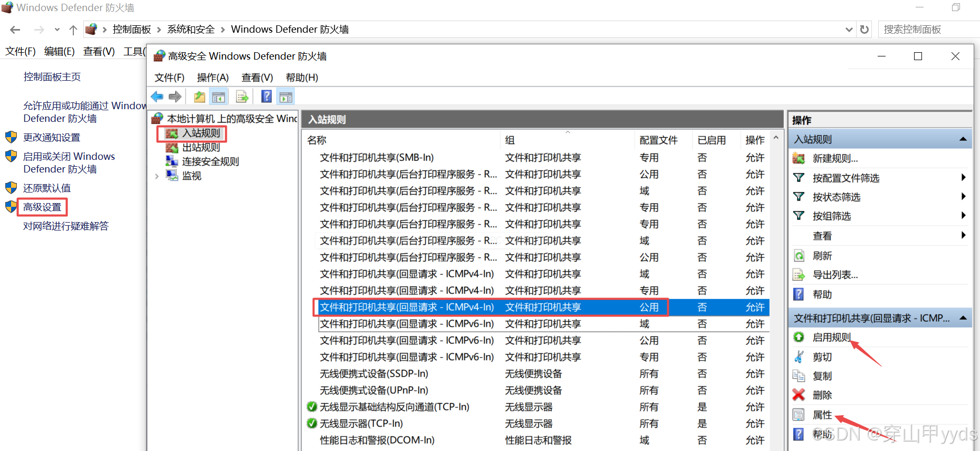The height and width of the screenshot is (451, 980).
Task: Sort rules by the 名称 column header
Action: tap(316, 140)
